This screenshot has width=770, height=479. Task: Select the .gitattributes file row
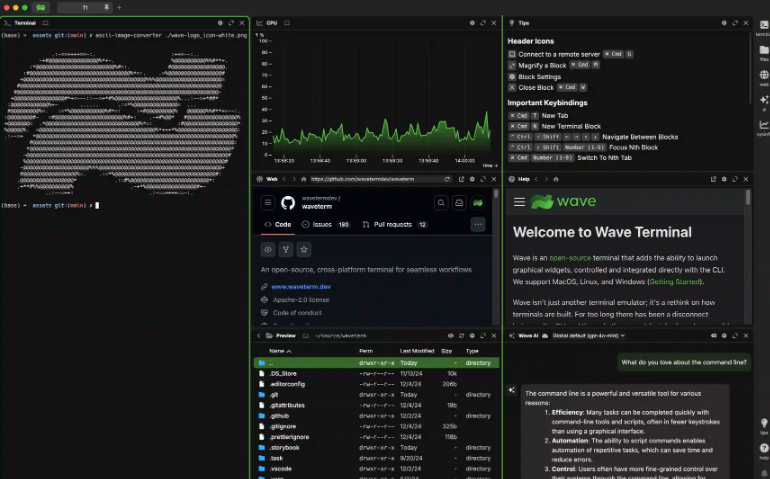point(376,406)
